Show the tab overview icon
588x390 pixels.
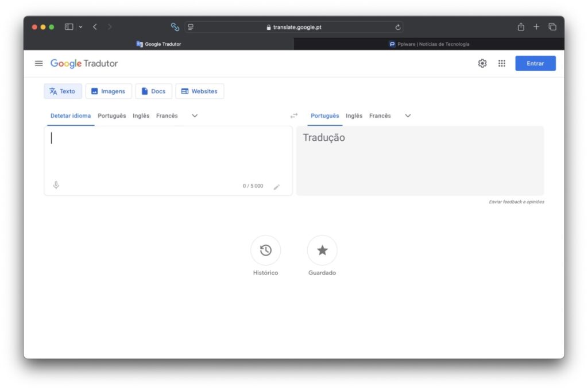pyautogui.click(x=552, y=27)
